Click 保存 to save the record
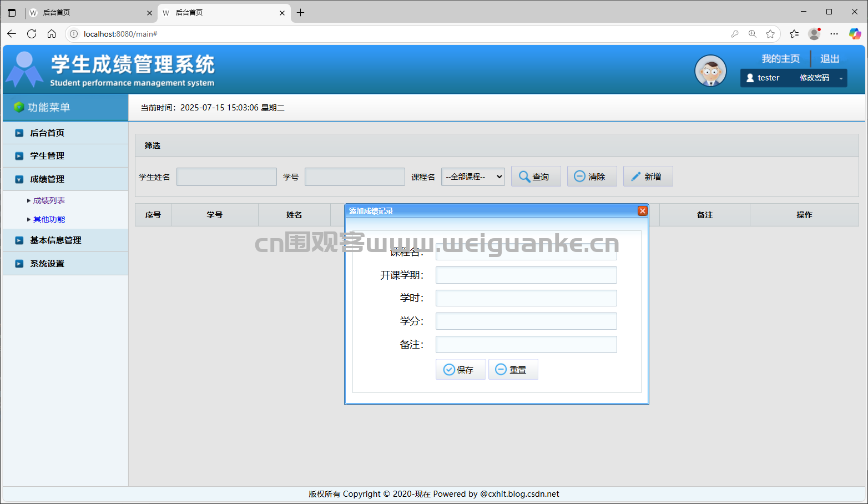Viewport: 868px width, 504px height. [x=461, y=370]
